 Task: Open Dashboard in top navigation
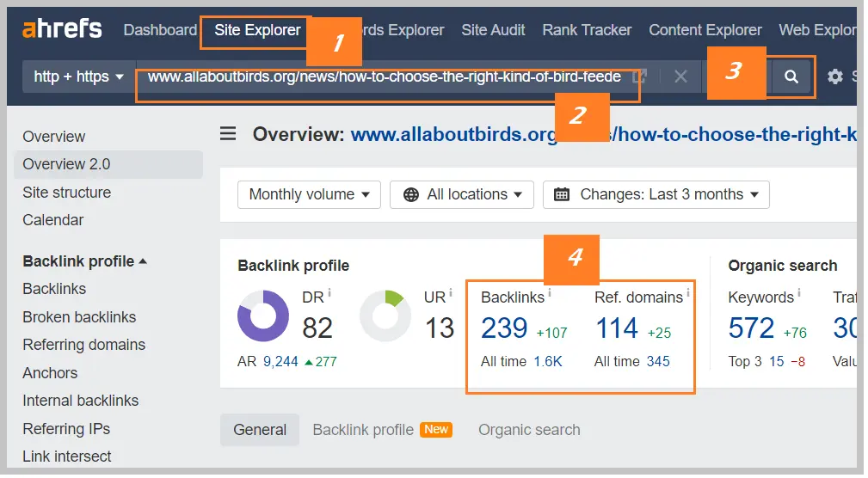tap(160, 30)
